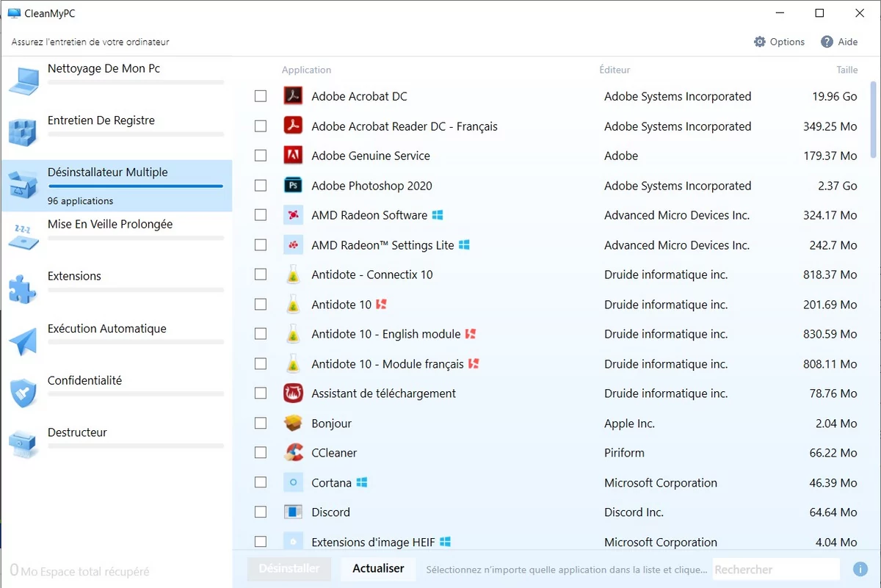Screen dimensions: 881x588
Task: Tick the Antidote 10 - Module français checkbox
Action: click(261, 364)
